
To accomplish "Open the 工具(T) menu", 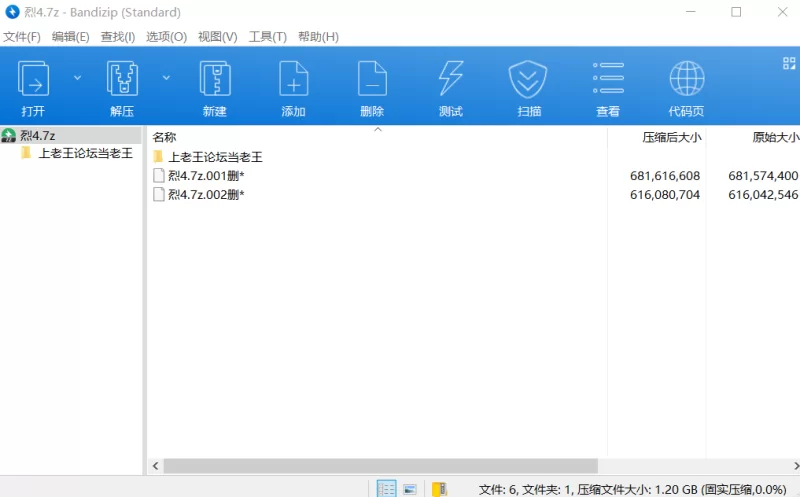I will [x=268, y=37].
